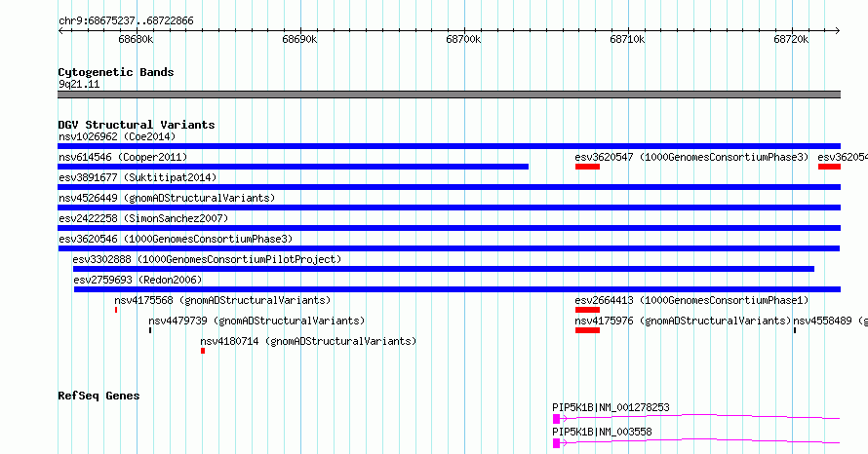
Task: Click the blue bar under nsv1026962 (Coe2014)
Action: pyautogui.click(x=449, y=146)
